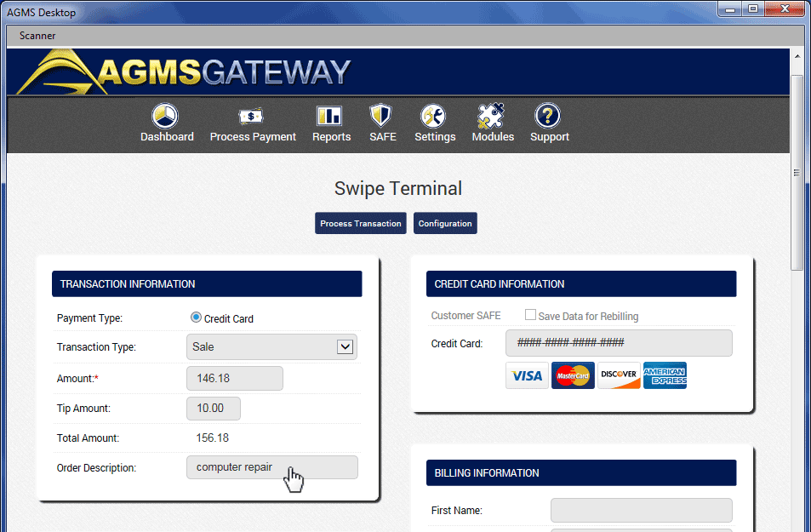This screenshot has width=811, height=532.
Task: Click the American Express logo
Action: pos(665,375)
